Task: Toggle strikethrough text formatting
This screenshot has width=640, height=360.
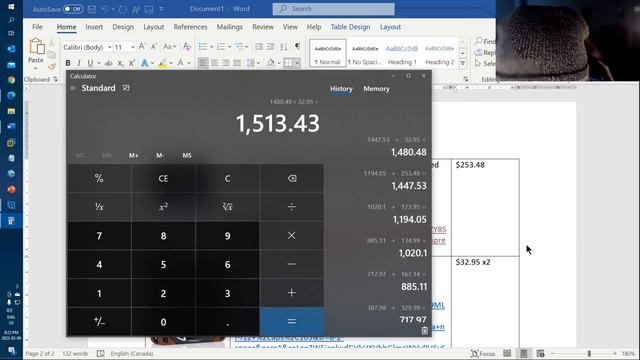Action: [108, 63]
